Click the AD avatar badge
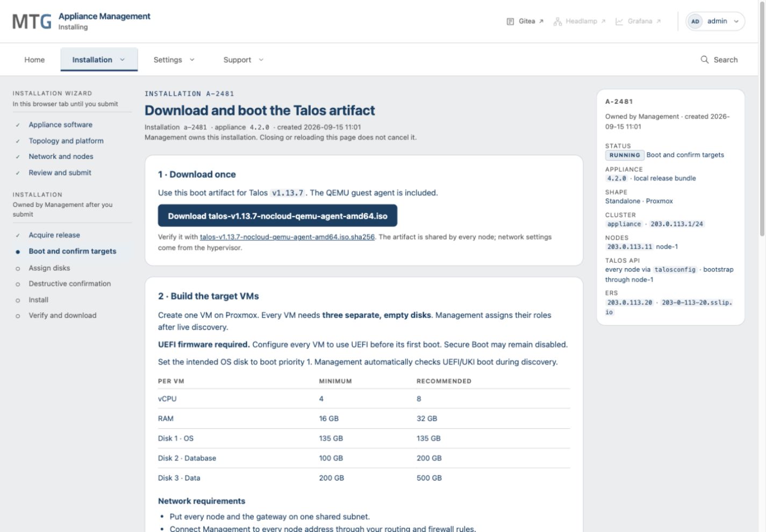The image size is (766, 532). pyautogui.click(x=695, y=21)
